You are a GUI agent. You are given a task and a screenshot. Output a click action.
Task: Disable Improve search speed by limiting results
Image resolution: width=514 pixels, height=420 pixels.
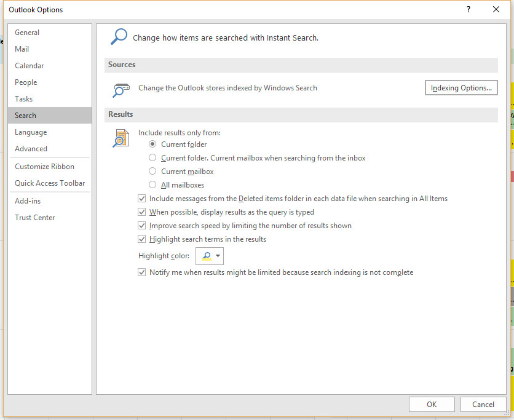coord(141,226)
